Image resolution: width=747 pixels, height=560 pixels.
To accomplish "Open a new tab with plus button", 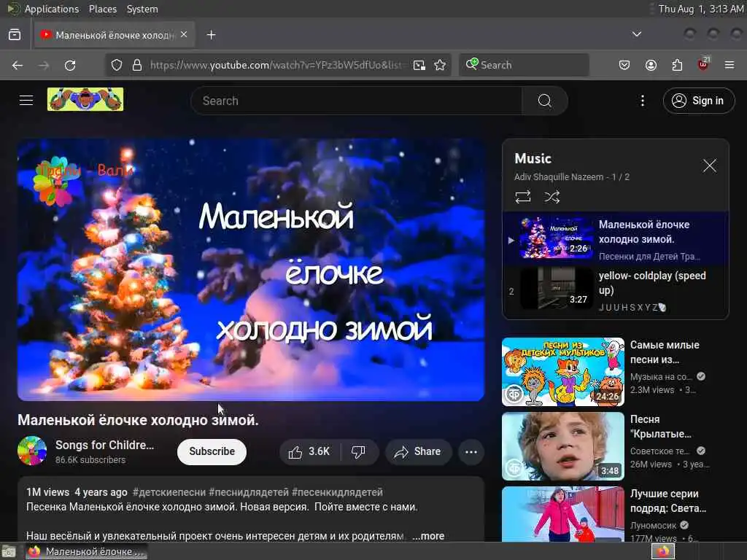I will (x=211, y=35).
